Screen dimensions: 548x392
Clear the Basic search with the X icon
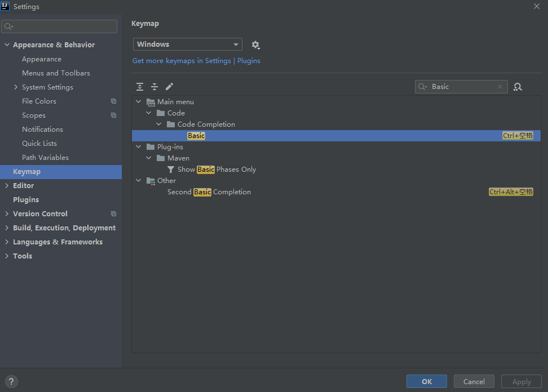[500, 87]
